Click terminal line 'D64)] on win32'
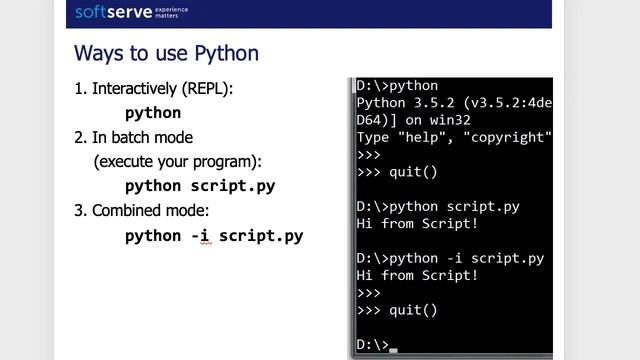The height and width of the screenshot is (360, 640). pyautogui.click(x=413, y=120)
